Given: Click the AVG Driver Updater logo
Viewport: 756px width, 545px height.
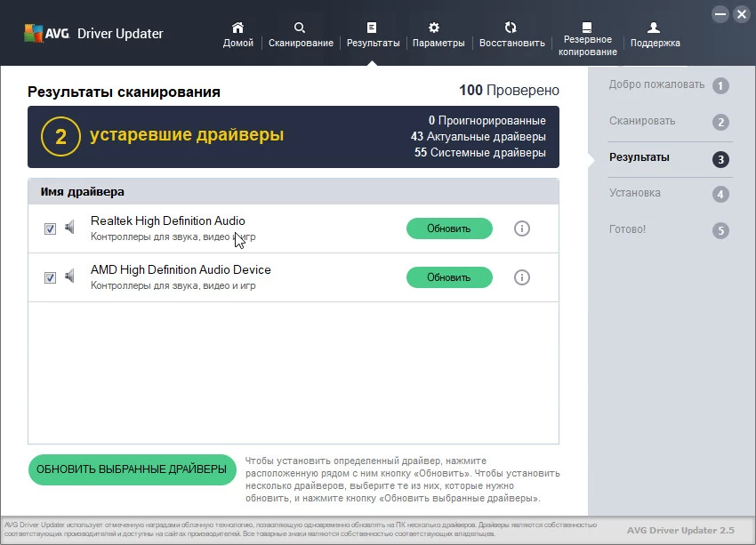Looking at the screenshot, I should click(93, 34).
